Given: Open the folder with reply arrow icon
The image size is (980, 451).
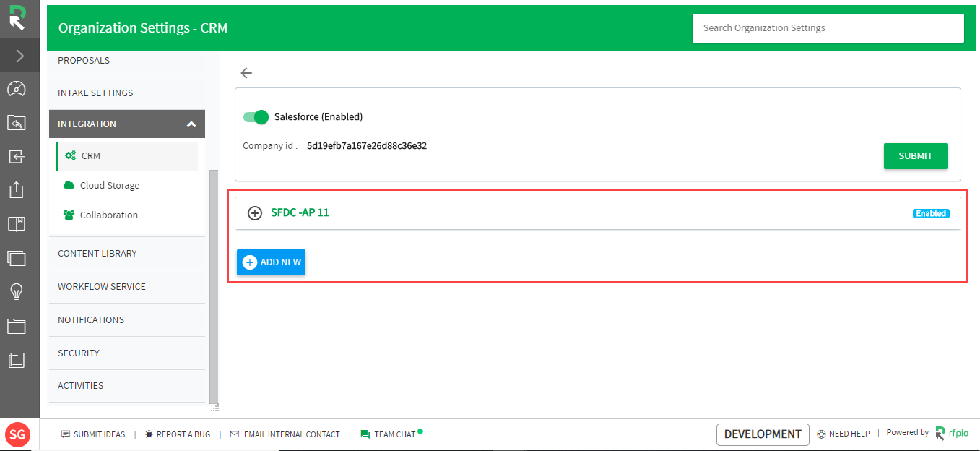Looking at the screenshot, I should pyautogui.click(x=17, y=123).
